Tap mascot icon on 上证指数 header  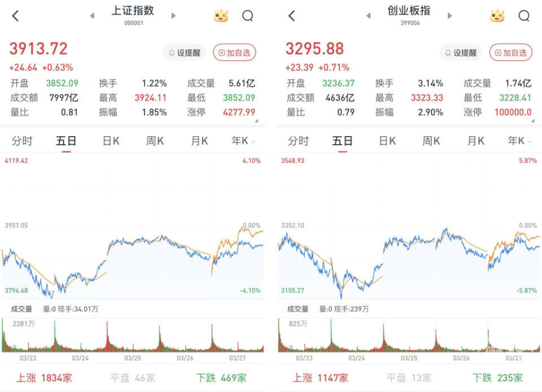(x=221, y=16)
